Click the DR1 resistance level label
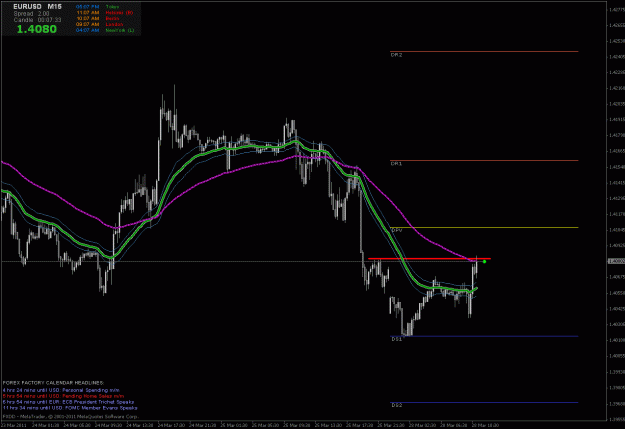 click(x=396, y=164)
